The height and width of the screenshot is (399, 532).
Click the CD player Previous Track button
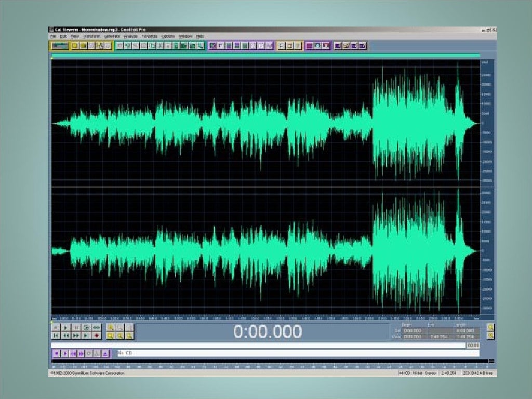click(x=73, y=353)
